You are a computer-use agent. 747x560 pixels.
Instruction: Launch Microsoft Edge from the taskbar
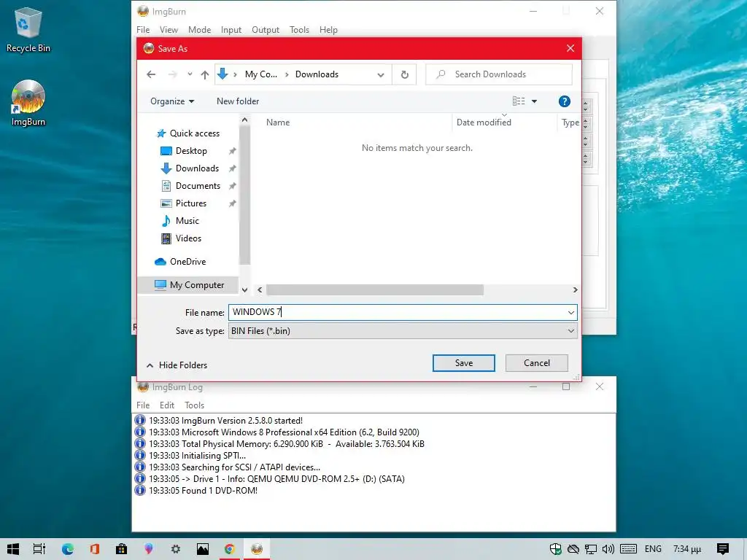coord(67,549)
